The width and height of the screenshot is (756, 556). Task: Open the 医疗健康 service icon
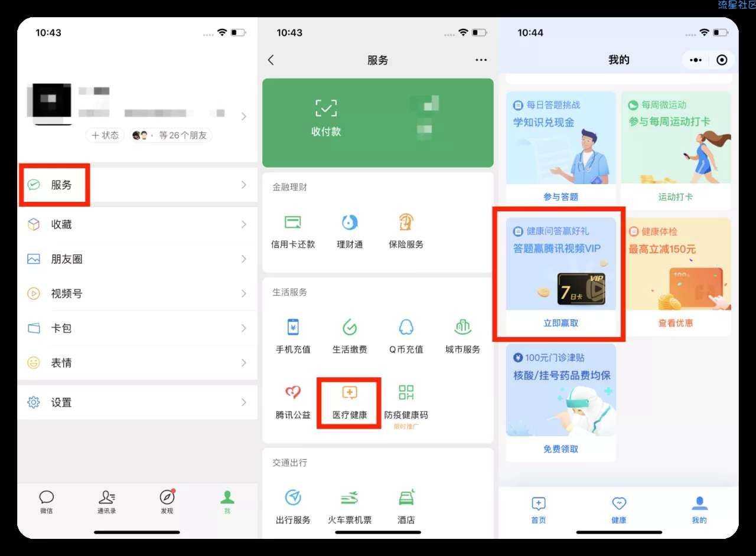coord(350,392)
